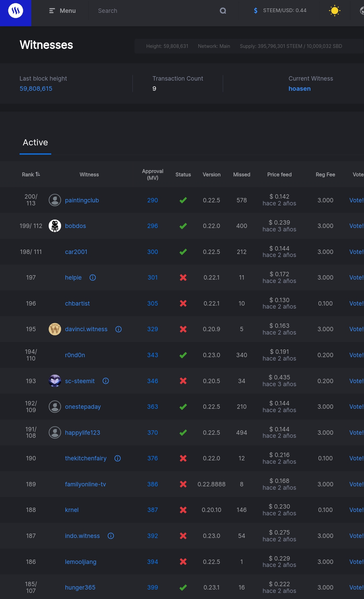Open chbartist witness link
The image size is (364, 599).
point(78,304)
